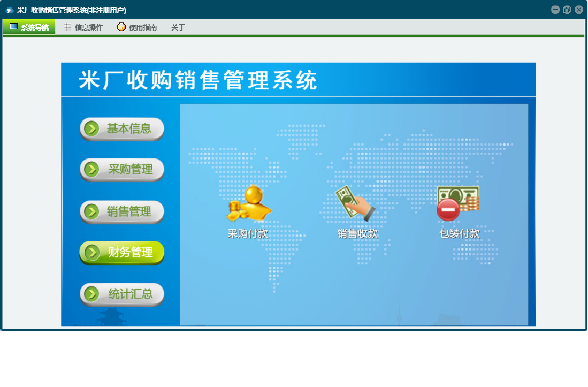This screenshot has height=387, width=588.
Task: Close the application window
Action: coord(579,10)
